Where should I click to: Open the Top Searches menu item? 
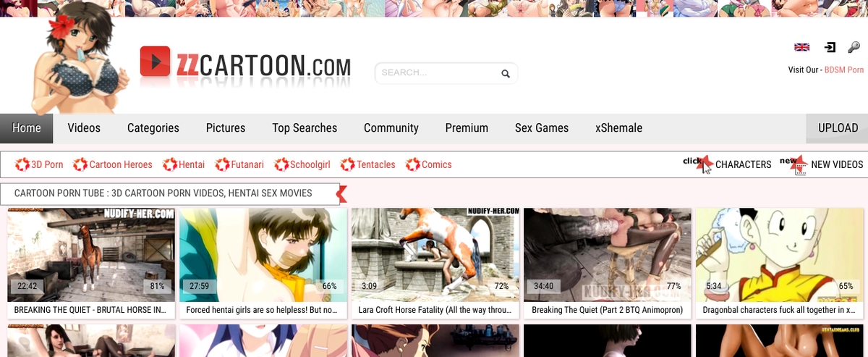305,128
